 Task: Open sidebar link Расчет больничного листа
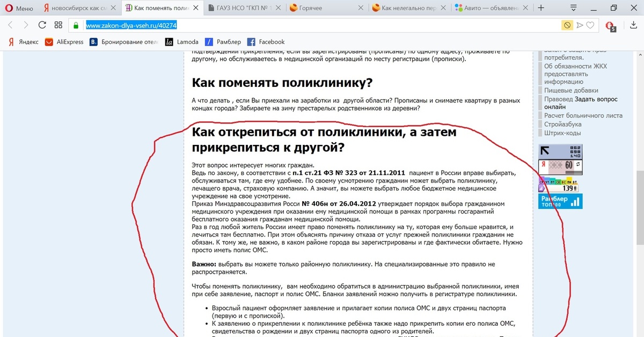(583, 115)
